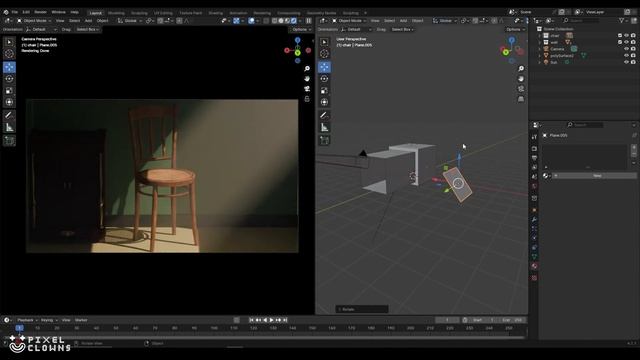Select the Cursor tool in left viewport
Image resolution: width=640 pixels, height=360 pixels.
(x=9, y=53)
